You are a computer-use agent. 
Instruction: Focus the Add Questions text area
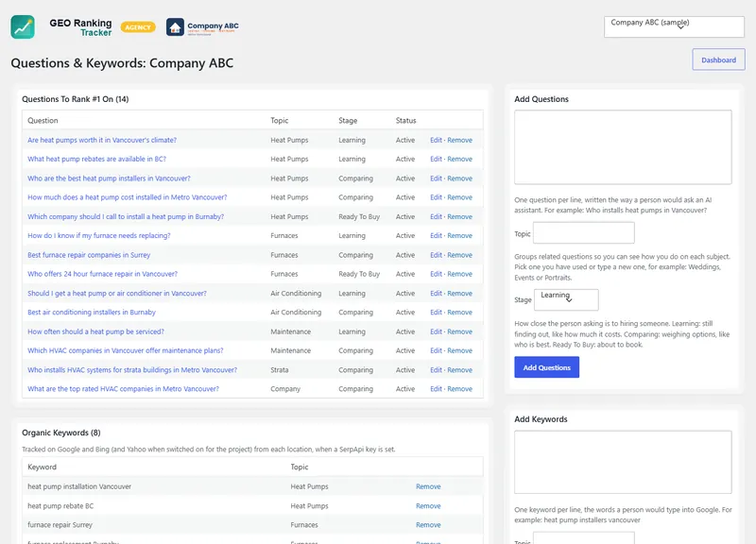pyautogui.click(x=623, y=147)
